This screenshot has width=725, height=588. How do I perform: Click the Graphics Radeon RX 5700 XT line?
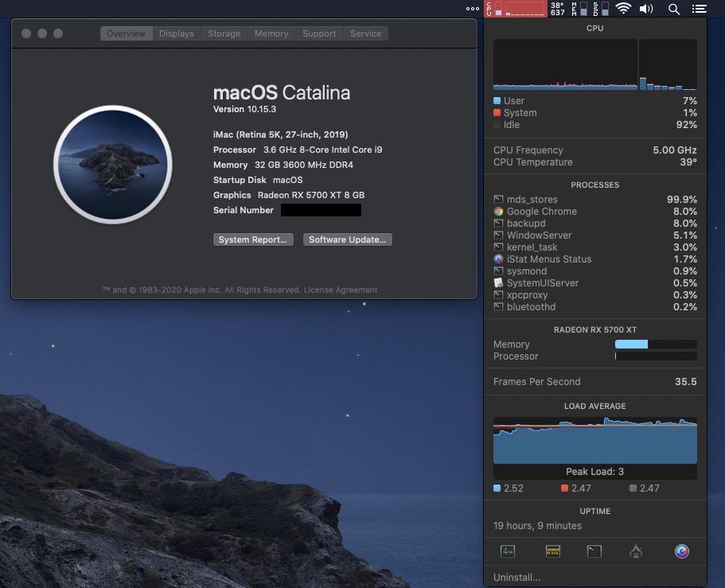[x=289, y=195]
